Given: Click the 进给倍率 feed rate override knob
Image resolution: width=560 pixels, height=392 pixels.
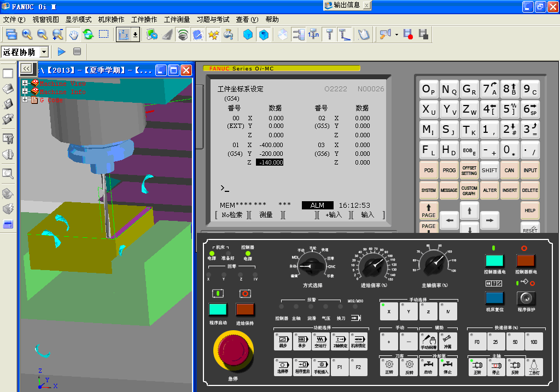Looking at the screenshot, I should pos(373,266).
